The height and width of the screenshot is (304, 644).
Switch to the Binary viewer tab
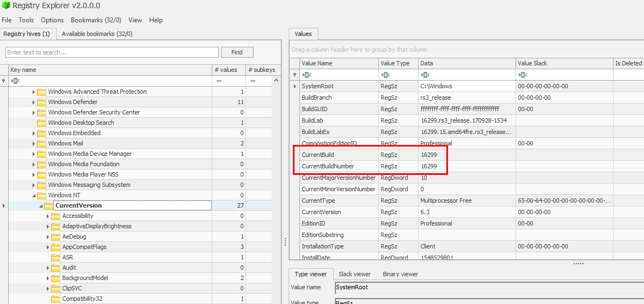click(x=400, y=274)
